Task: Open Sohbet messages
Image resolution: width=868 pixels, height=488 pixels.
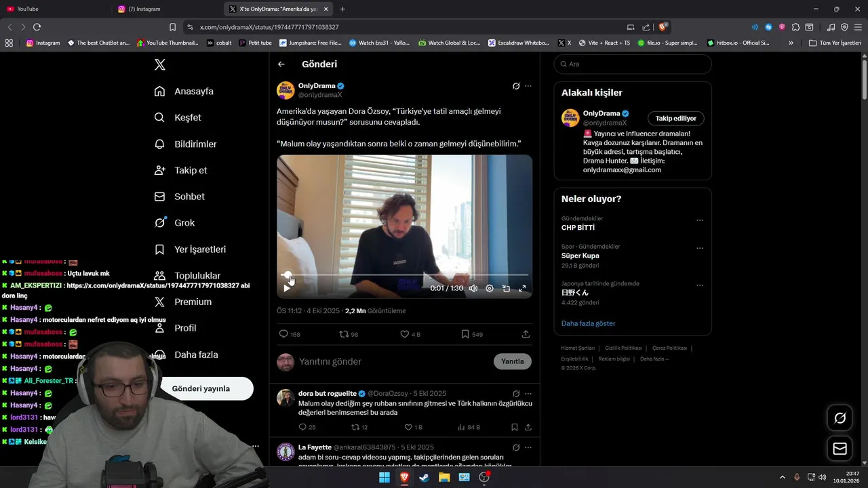Action: pos(179,197)
